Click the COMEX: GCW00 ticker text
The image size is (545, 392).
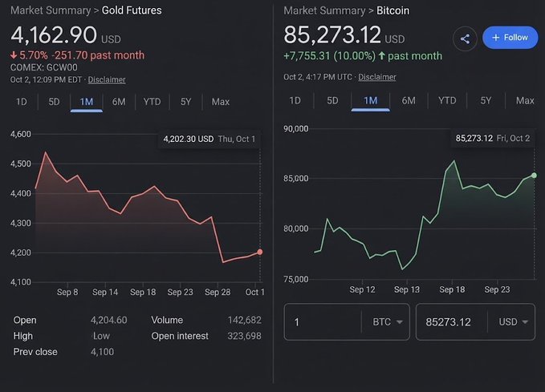[44, 67]
